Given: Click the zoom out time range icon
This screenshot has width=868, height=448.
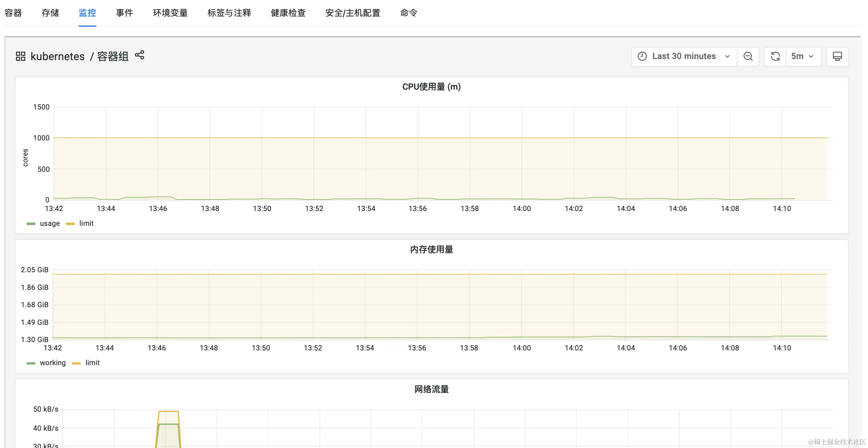Looking at the screenshot, I should (x=748, y=56).
